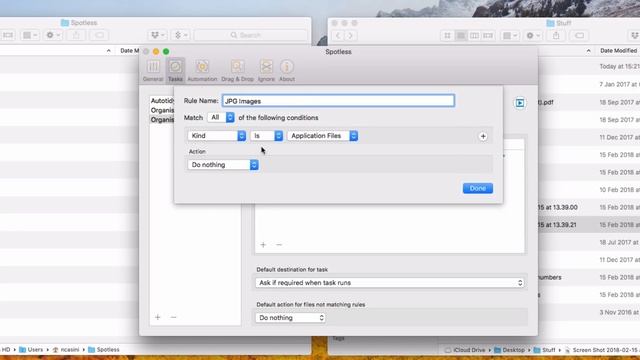
Task: Open the Drag & Drop tab
Action: (238, 70)
